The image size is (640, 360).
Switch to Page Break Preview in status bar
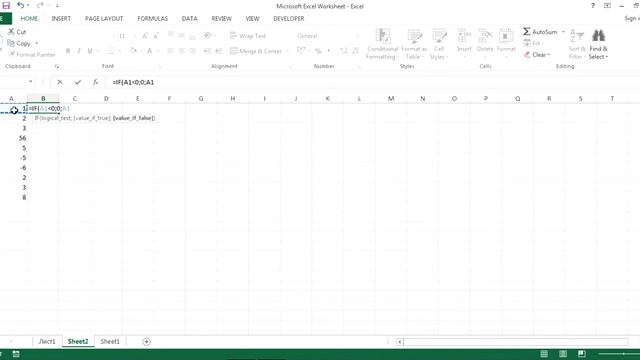[582, 354]
